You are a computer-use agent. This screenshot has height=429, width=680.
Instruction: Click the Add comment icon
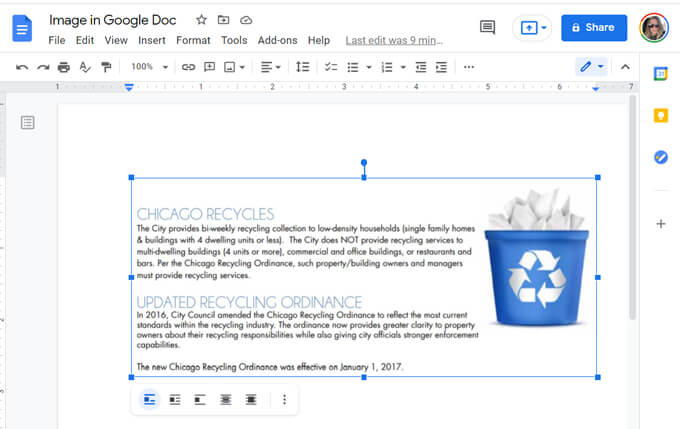click(x=209, y=67)
